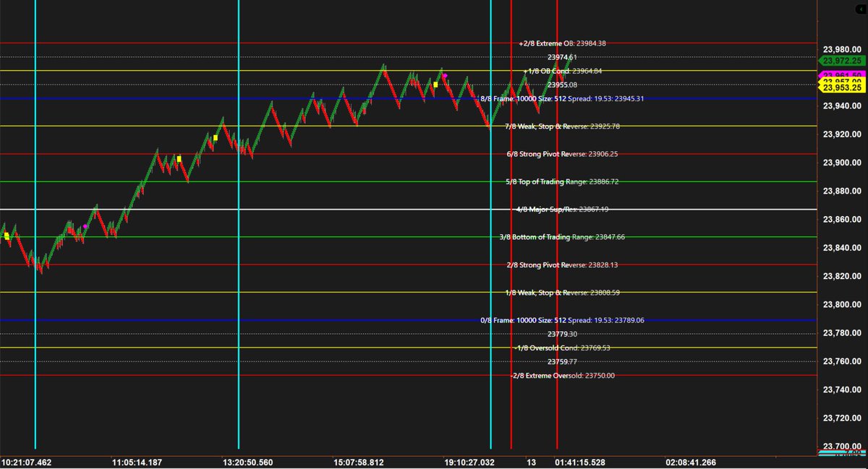
Task: Select the 3/8 Bottom of Trading Range label
Action: tap(562, 237)
